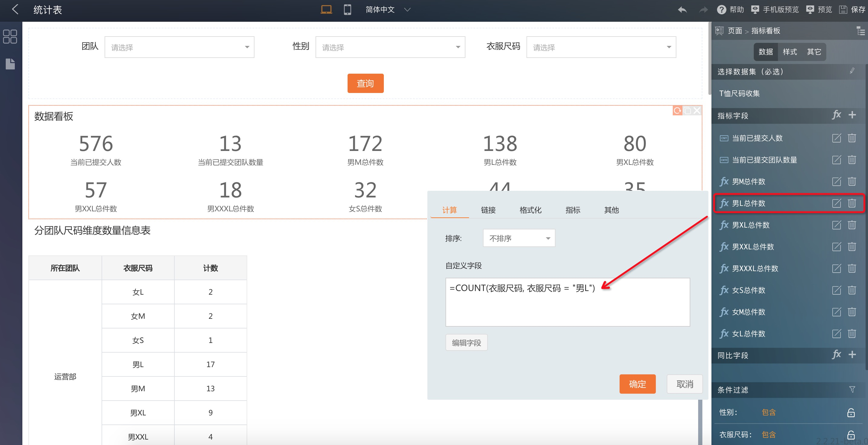Click the refresh icon on 数据看板

pyautogui.click(x=677, y=110)
